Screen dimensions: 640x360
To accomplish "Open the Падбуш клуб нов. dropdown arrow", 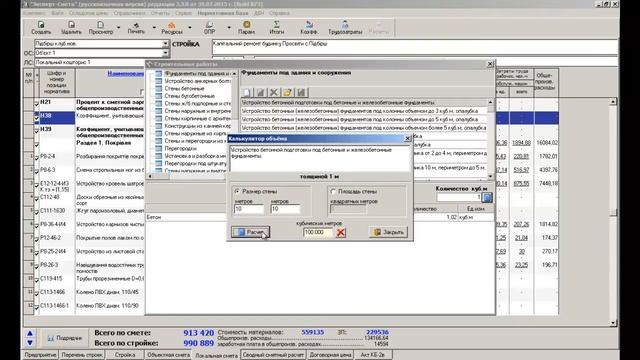I will pyautogui.click(x=165, y=44).
